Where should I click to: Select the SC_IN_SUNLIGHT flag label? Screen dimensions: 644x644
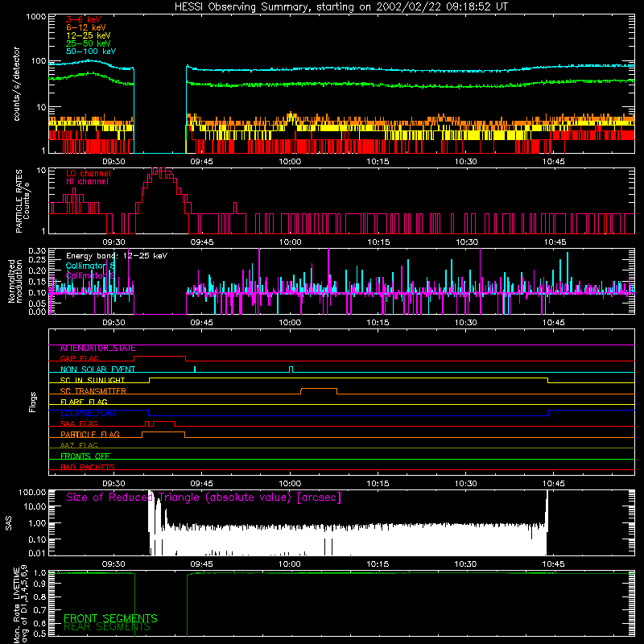[93, 380]
